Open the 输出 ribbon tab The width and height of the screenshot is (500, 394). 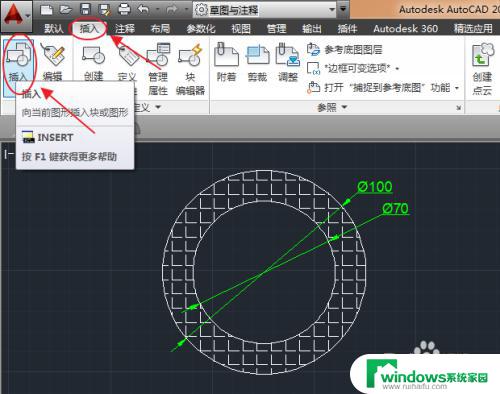[x=312, y=29]
